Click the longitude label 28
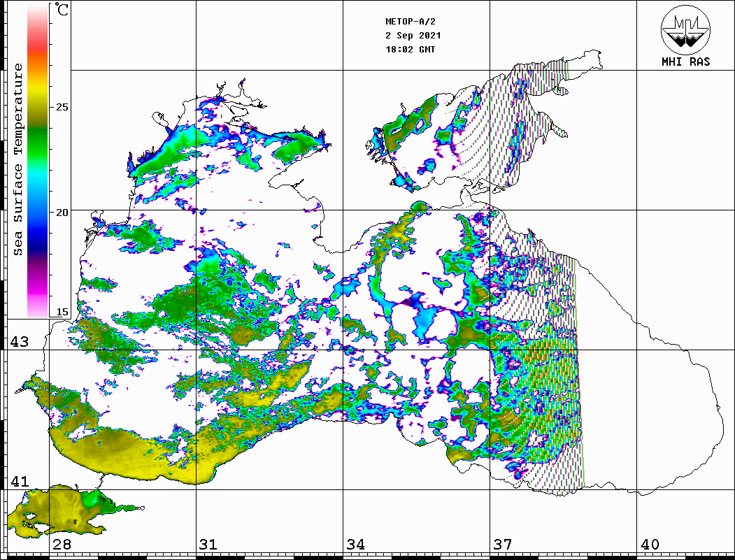The image size is (735, 560). click(62, 544)
